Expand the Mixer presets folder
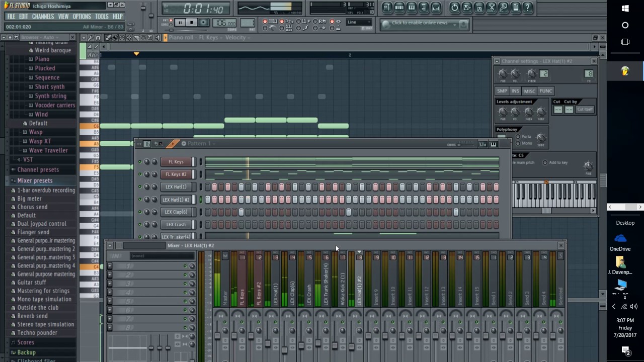The height and width of the screenshot is (362, 644). tap(34, 180)
